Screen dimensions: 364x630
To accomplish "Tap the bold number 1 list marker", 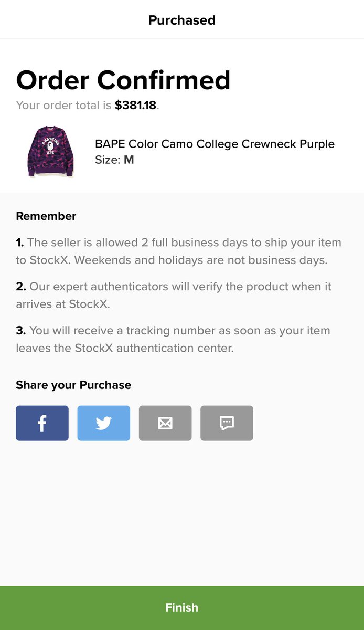I will click(20, 243).
